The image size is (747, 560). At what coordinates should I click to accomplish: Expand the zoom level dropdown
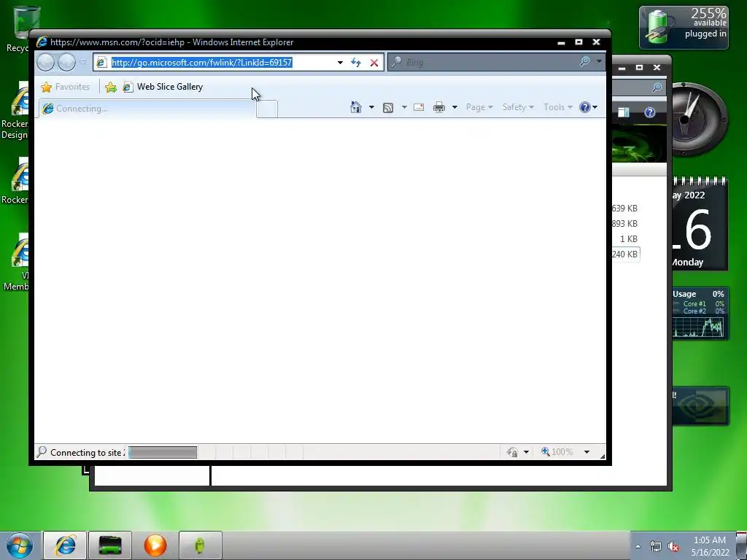point(587,452)
